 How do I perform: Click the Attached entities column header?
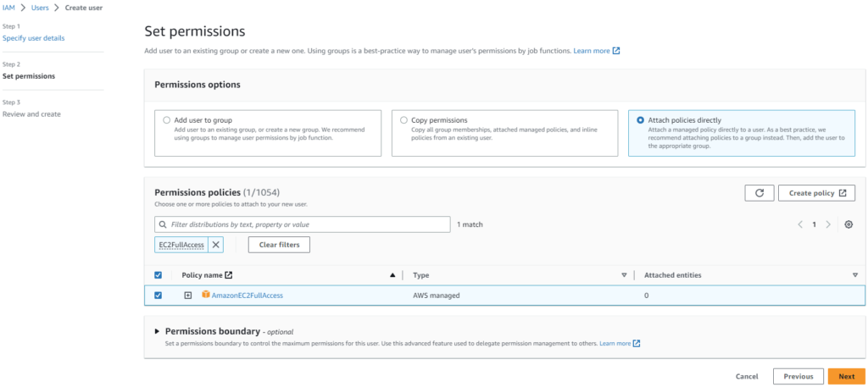(x=672, y=274)
